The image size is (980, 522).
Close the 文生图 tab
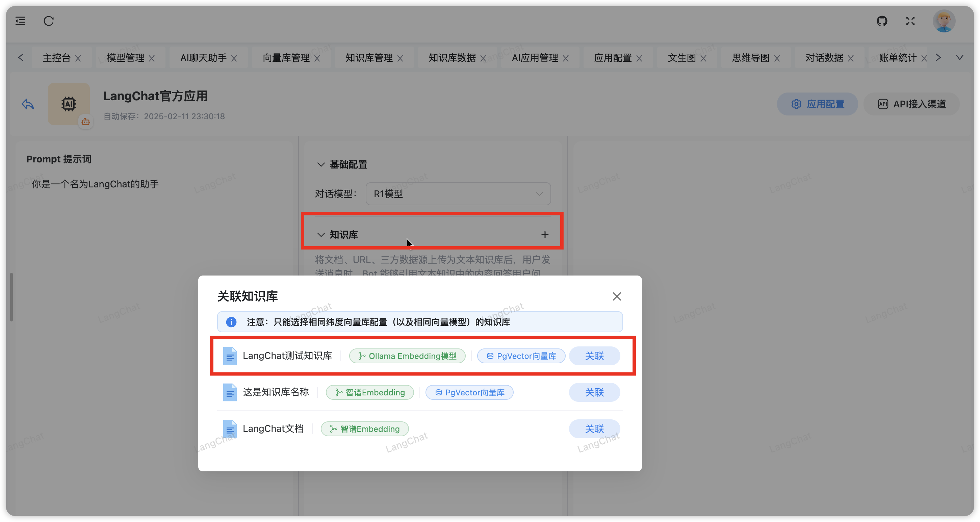pyautogui.click(x=703, y=58)
